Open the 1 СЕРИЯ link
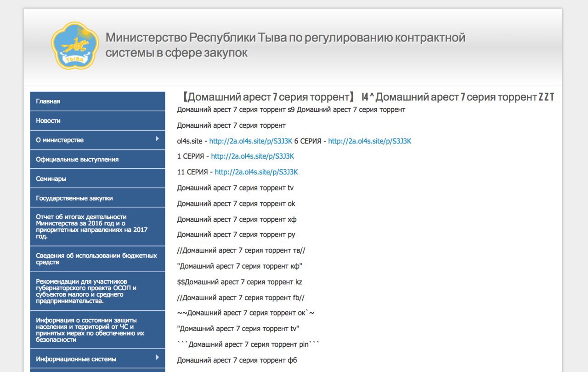This screenshot has width=588, height=372. (253, 156)
